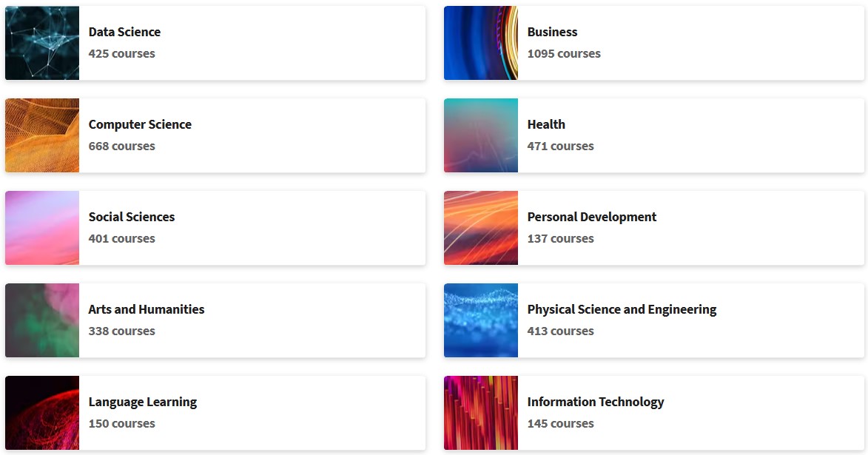
Task: Open the red Language Learning globe image
Action: tap(42, 413)
